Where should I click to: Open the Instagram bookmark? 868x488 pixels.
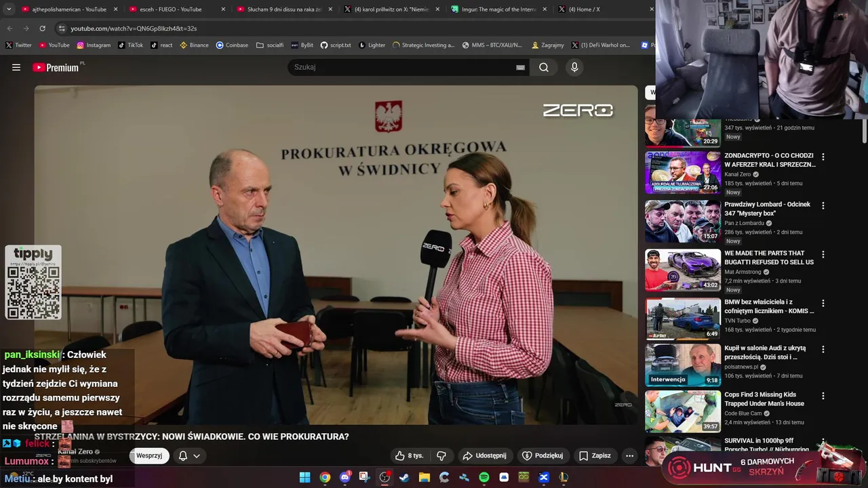click(94, 45)
